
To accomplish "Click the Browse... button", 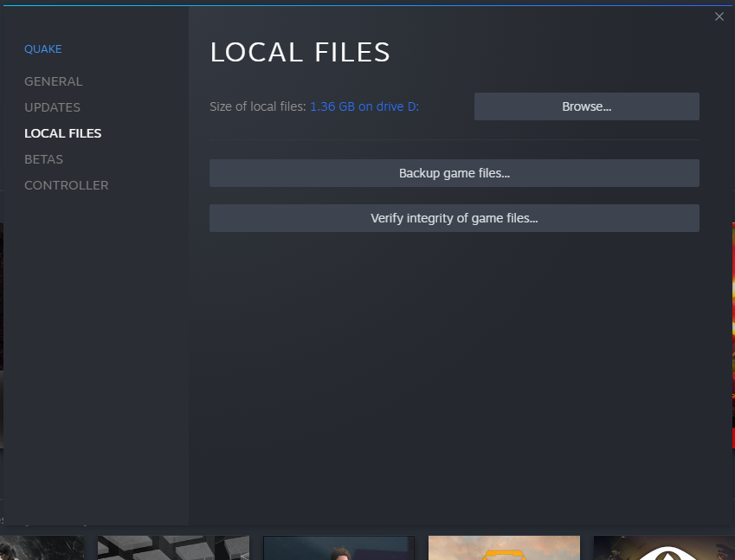I will [x=586, y=106].
